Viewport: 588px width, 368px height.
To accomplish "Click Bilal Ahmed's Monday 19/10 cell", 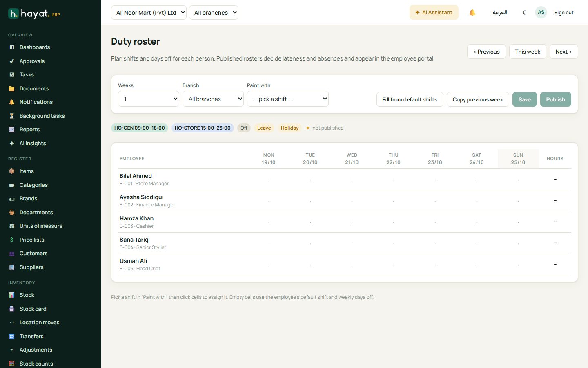I will pyautogui.click(x=269, y=180).
